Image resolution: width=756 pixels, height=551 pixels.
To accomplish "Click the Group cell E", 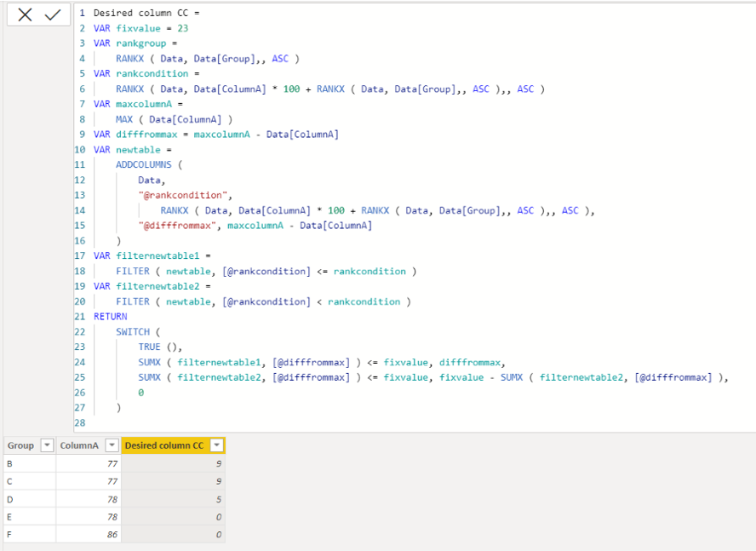I will [x=30, y=517].
